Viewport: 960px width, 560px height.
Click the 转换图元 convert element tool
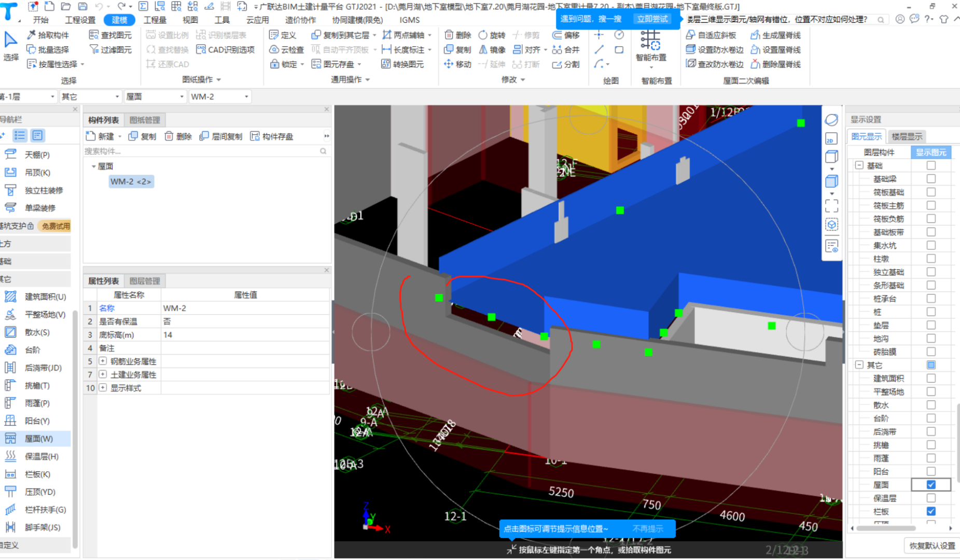pos(402,64)
